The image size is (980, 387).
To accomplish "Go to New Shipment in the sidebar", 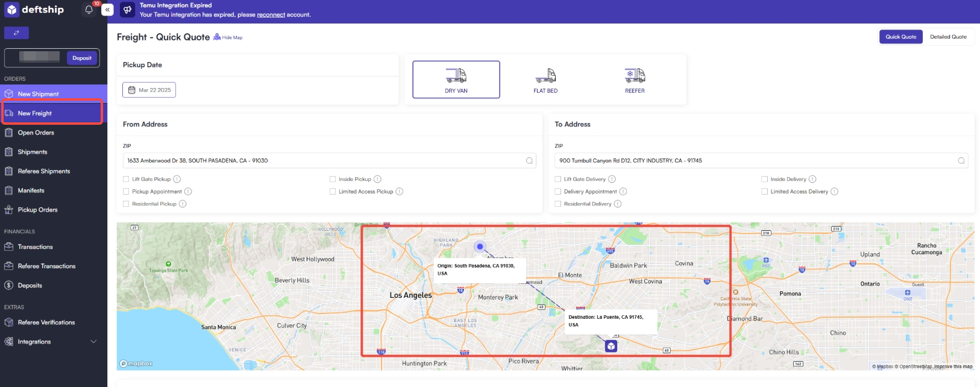I will [54, 94].
